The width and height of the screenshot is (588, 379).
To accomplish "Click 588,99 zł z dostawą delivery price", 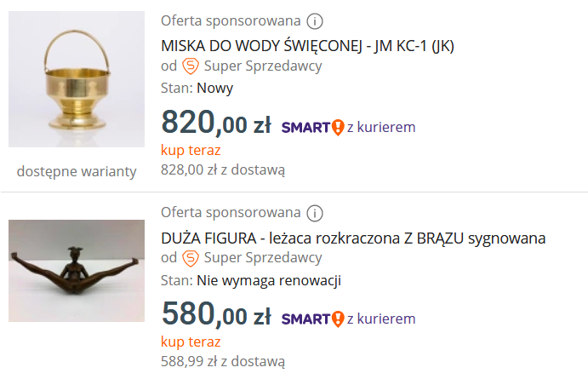I will (x=223, y=361).
